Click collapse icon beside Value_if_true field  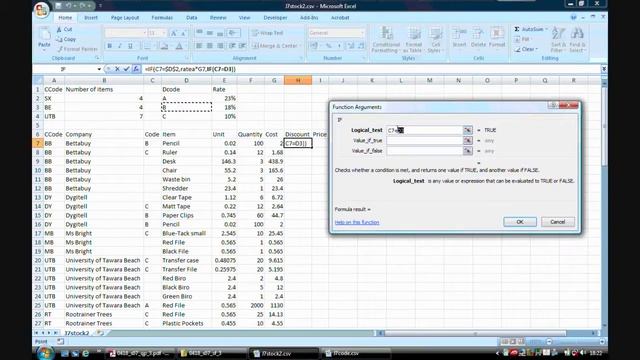468,140
